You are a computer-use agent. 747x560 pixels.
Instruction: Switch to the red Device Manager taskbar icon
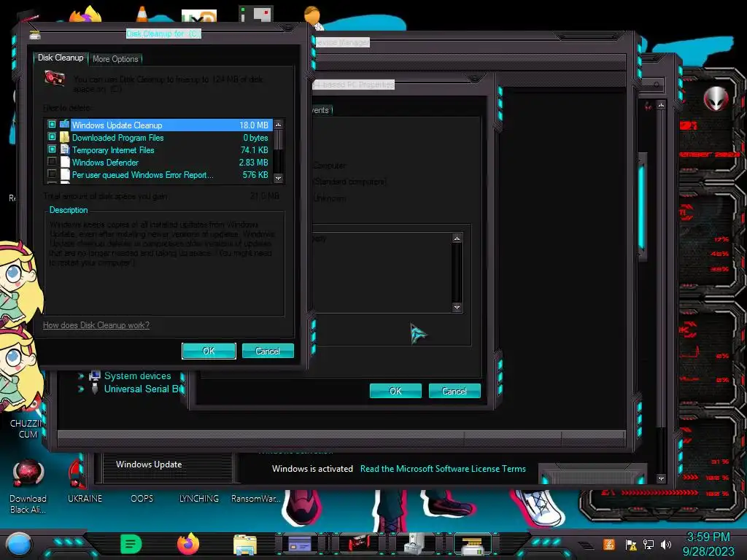357,543
